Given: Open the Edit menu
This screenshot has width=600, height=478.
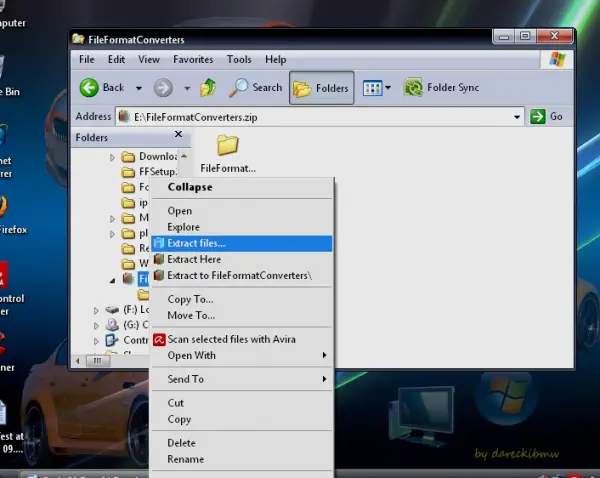Looking at the screenshot, I should pos(116,59).
